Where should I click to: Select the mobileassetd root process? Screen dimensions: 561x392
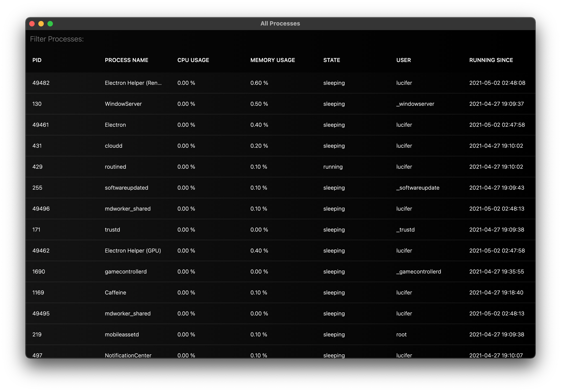pos(280,335)
